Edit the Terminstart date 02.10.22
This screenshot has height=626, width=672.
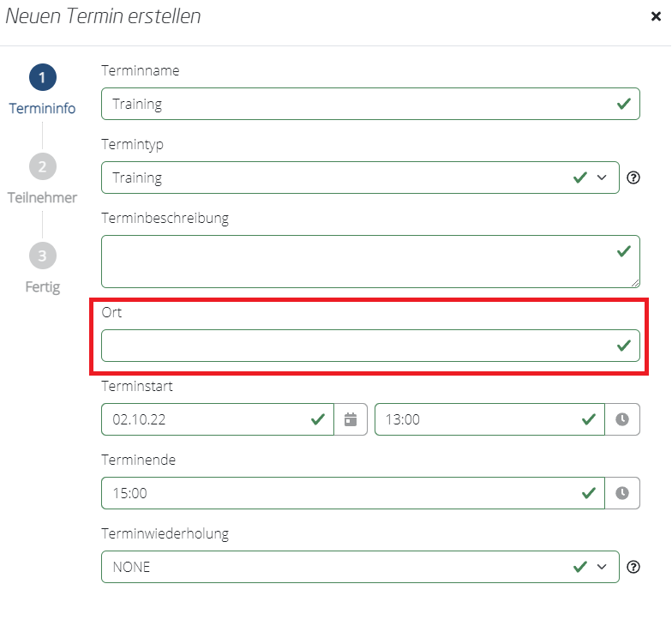[x=218, y=419]
